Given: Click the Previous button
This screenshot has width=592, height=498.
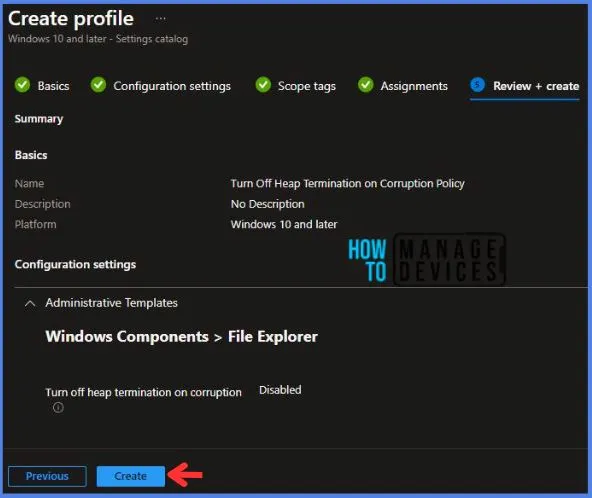Looking at the screenshot, I should click(47, 476).
